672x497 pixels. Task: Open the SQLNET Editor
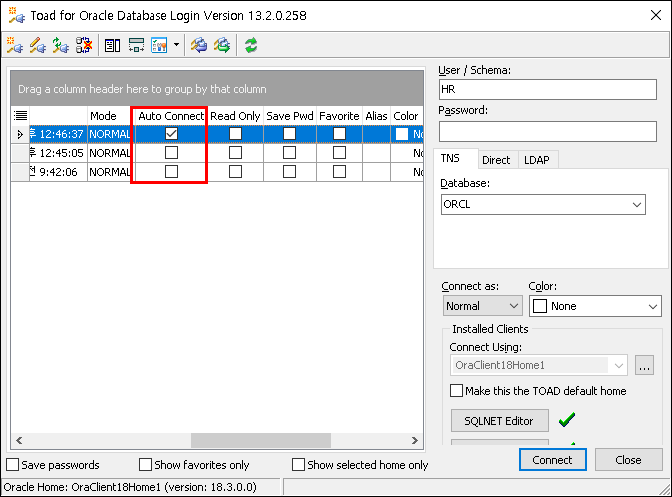499,421
